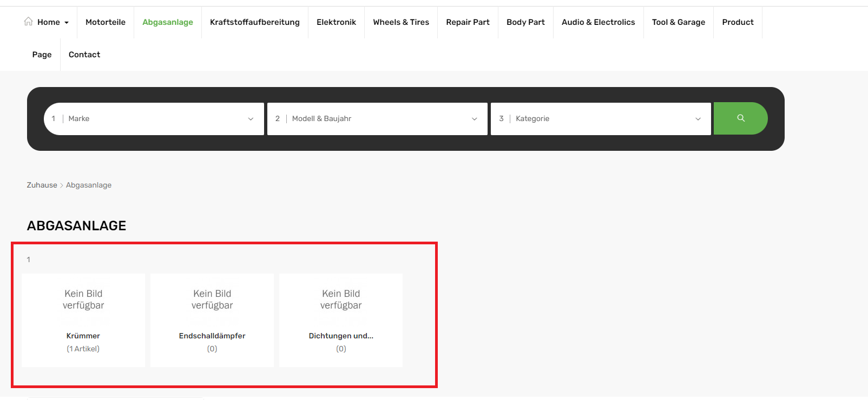
Task: Click the green search magnifier button
Action: pos(740,118)
